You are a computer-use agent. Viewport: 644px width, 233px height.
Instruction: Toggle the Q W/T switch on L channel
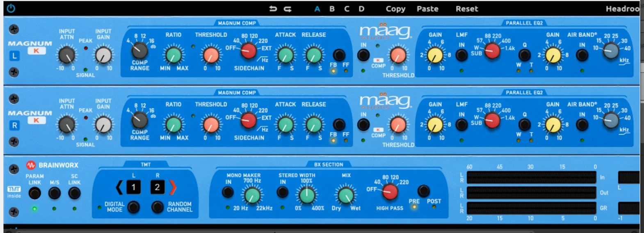pos(525,55)
